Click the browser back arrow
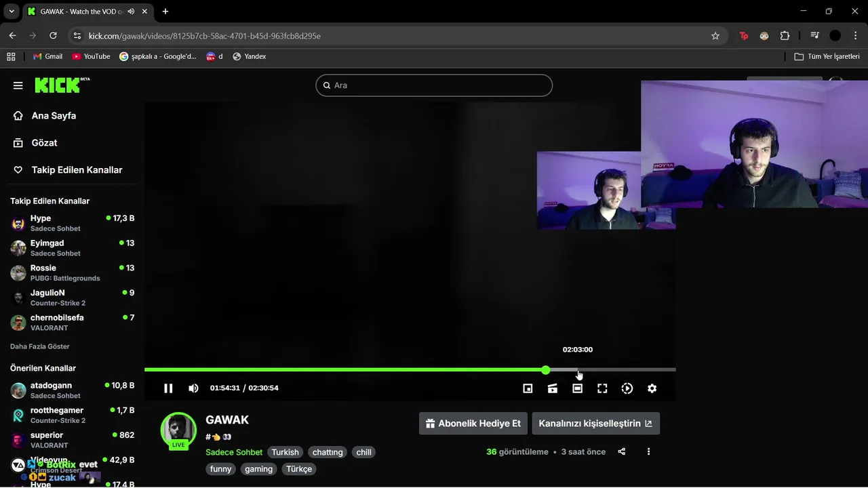This screenshot has width=868, height=488. pos(12,36)
